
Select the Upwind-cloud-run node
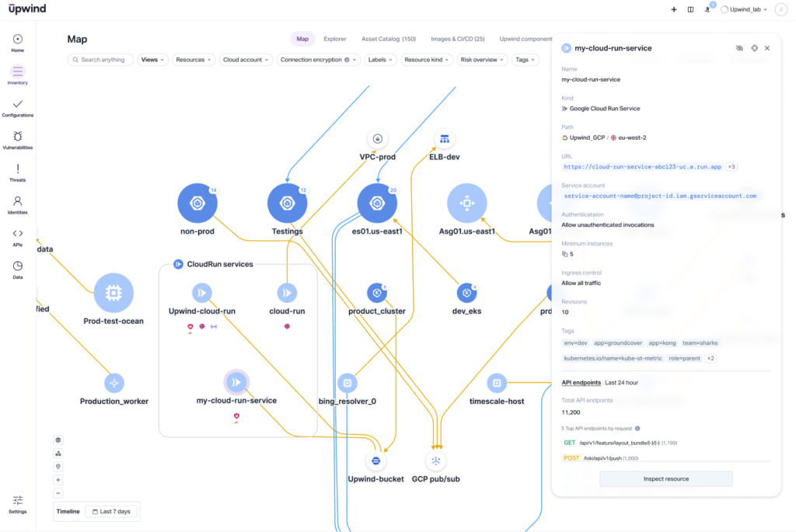(202, 293)
